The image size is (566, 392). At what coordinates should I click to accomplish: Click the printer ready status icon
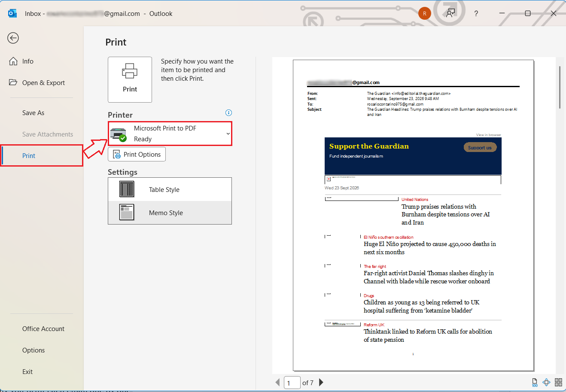pyautogui.click(x=119, y=134)
